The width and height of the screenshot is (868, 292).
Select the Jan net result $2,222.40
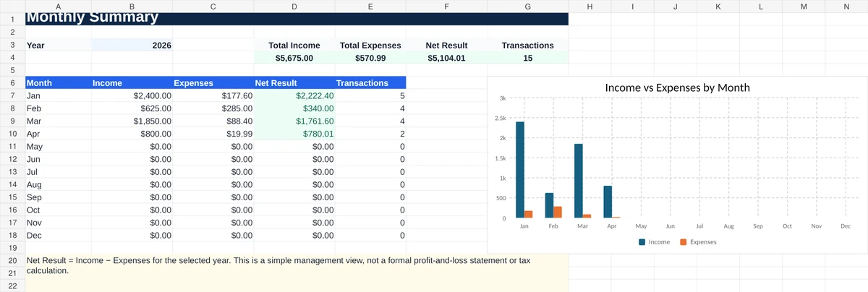(294, 95)
